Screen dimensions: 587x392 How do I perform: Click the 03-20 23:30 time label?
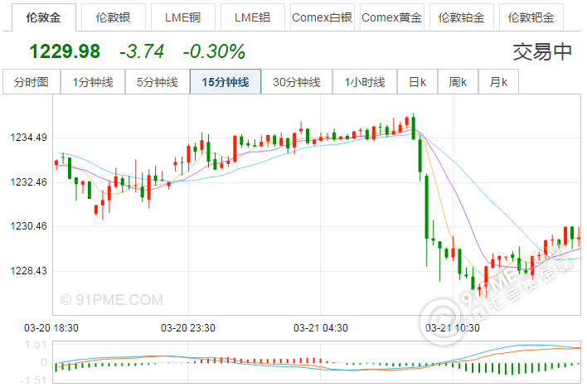(x=188, y=328)
